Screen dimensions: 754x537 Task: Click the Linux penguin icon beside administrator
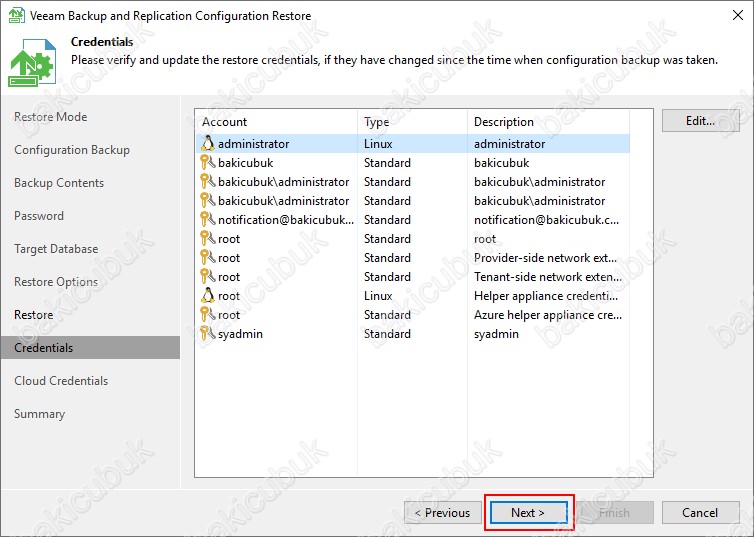[x=208, y=143]
